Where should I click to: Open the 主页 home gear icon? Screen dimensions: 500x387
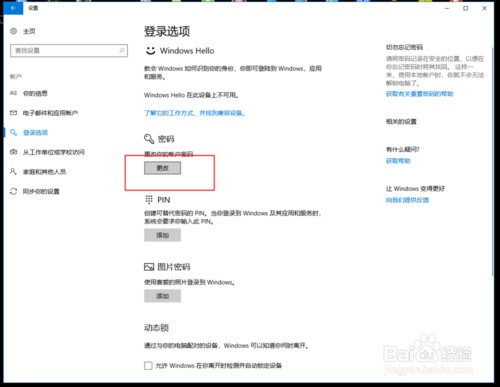tap(13, 31)
